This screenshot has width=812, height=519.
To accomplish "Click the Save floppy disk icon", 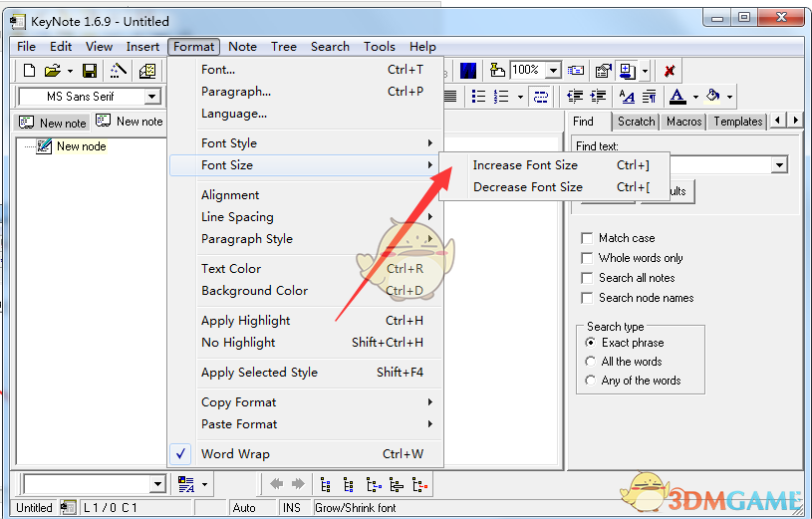I will coord(90,71).
